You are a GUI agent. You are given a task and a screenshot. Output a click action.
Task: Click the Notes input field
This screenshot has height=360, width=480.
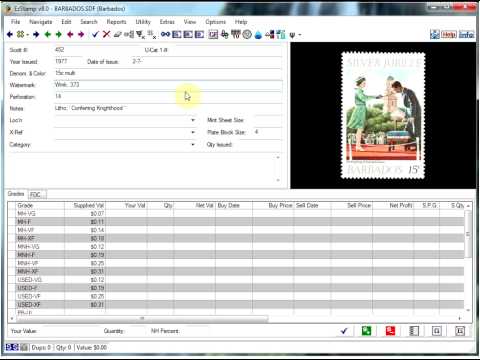(168, 108)
